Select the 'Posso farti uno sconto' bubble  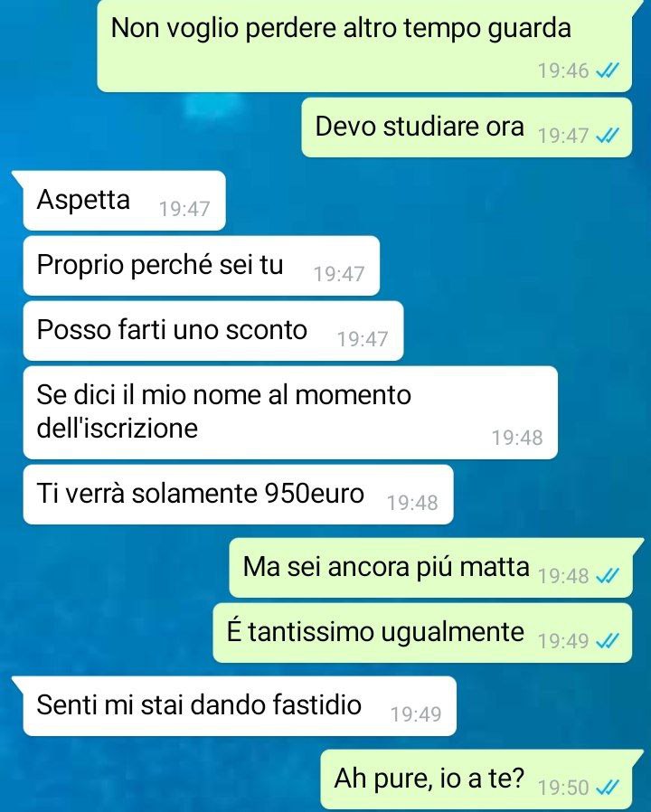click(x=213, y=331)
